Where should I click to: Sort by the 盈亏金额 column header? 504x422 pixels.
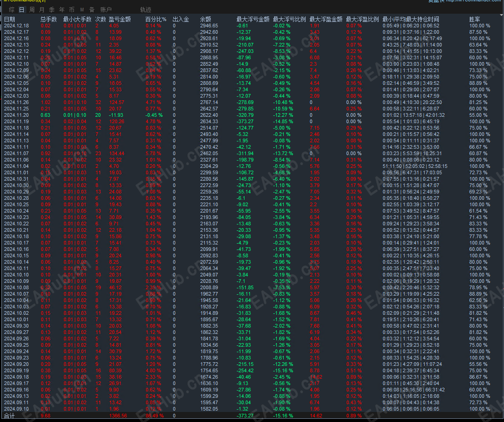tap(120, 19)
